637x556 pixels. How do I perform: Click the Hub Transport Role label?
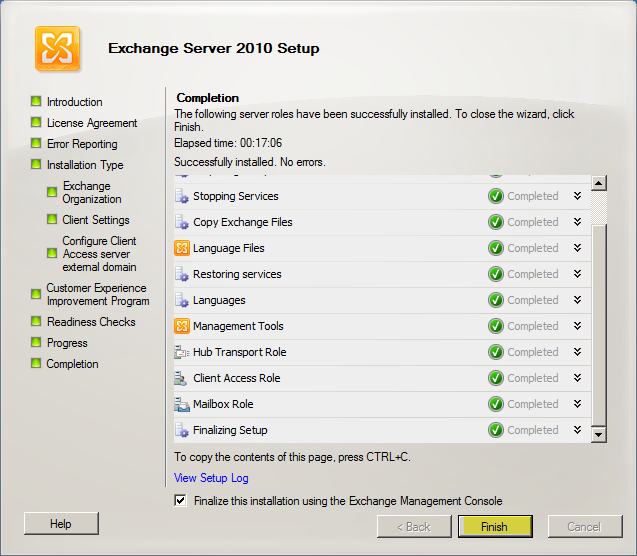point(240,352)
